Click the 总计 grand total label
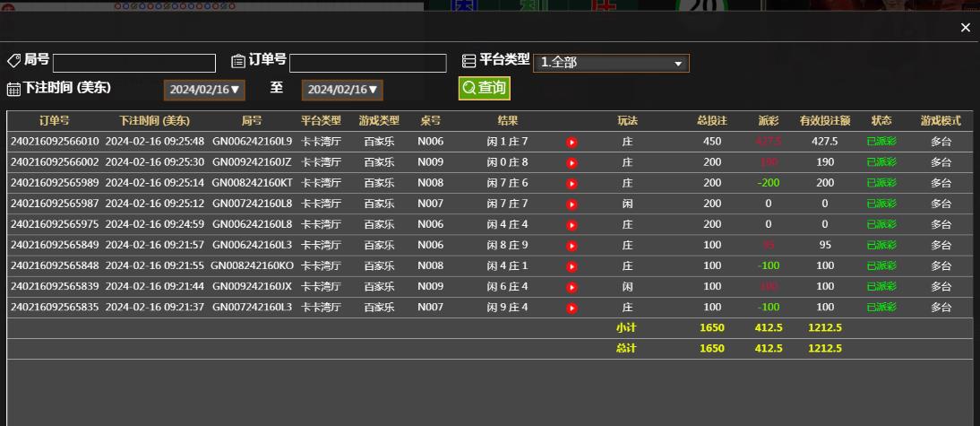 click(x=625, y=349)
